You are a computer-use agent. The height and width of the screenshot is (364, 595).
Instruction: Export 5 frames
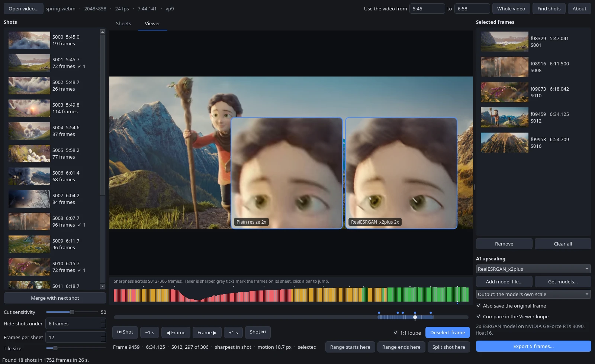tap(533, 347)
